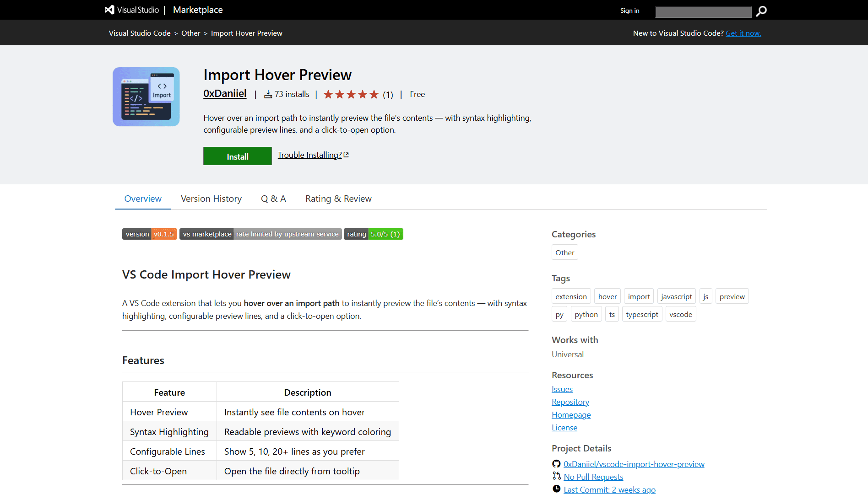The height and width of the screenshot is (494, 868).
Task: Click the search magnifying glass icon
Action: click(x=760, y=11)
